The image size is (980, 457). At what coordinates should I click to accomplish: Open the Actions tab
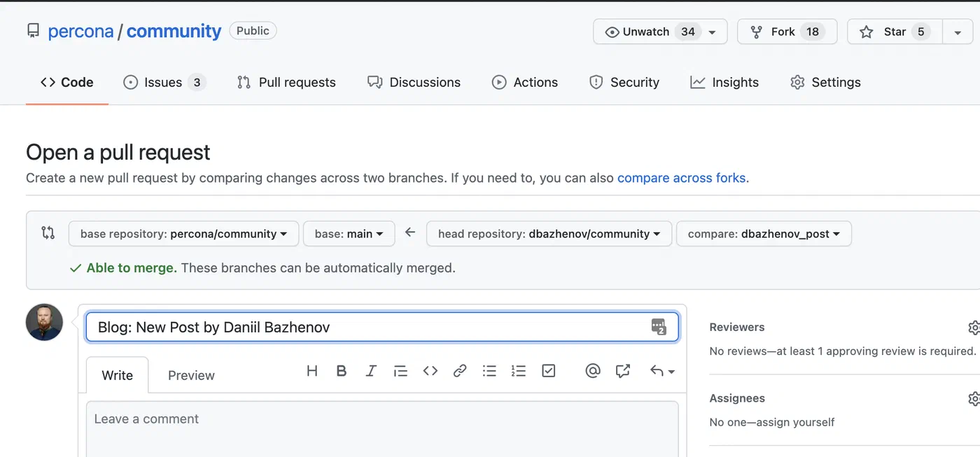click(x=525, y=83)
